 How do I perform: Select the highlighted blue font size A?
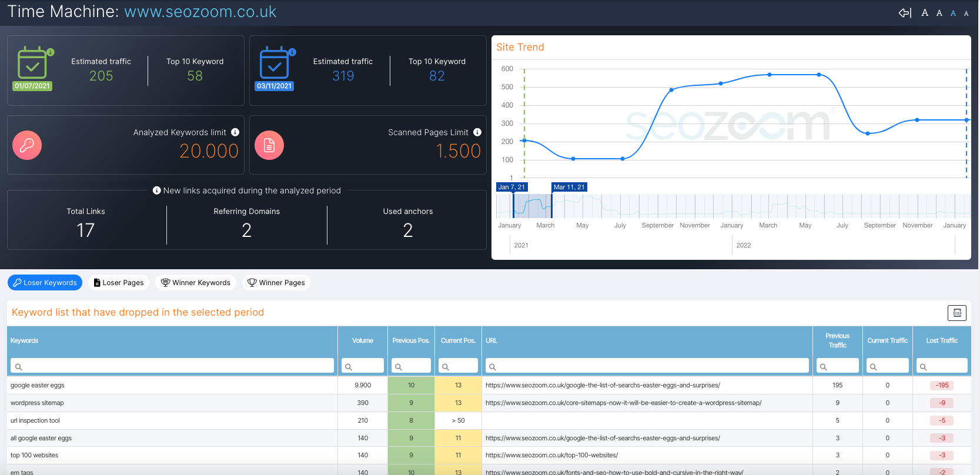(x=954, y=13)
